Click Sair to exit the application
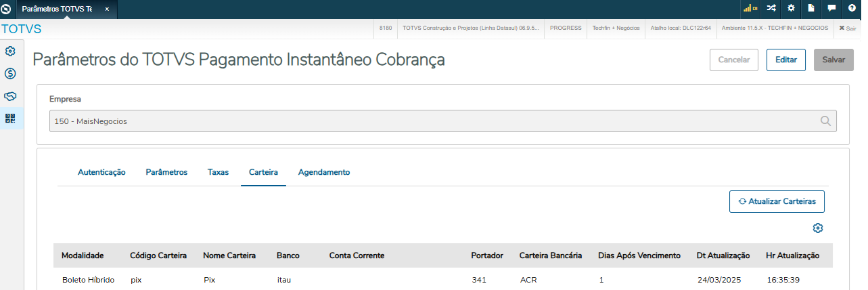This screenshot has height=290, width=868. (x=847, y=28)
